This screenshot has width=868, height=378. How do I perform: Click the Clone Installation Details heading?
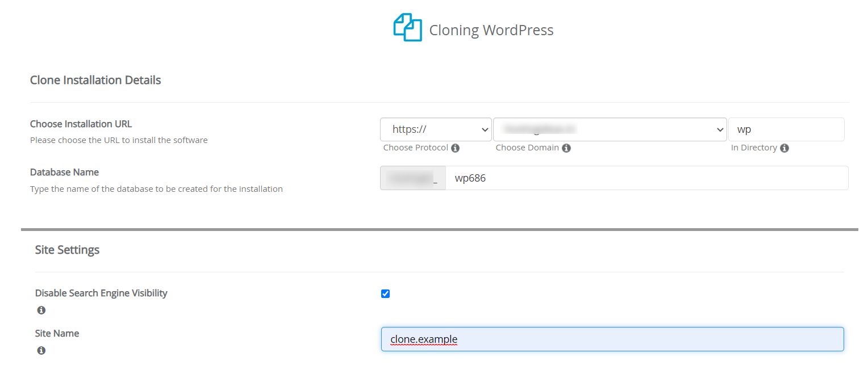[x=95, y=80]
